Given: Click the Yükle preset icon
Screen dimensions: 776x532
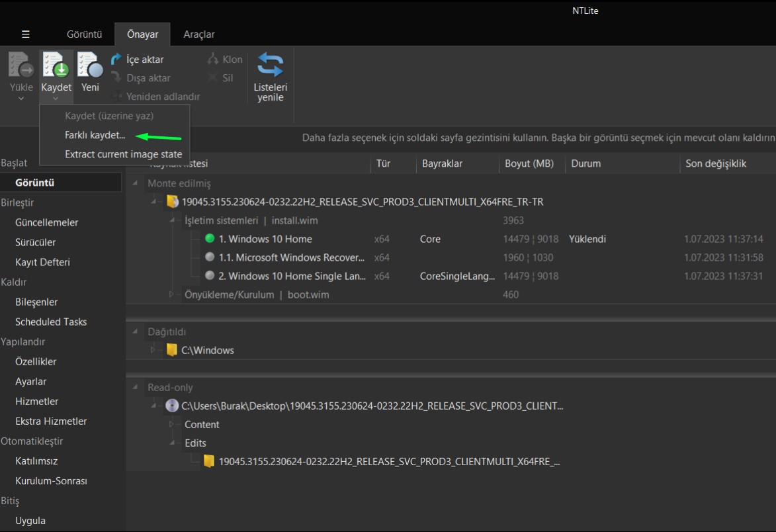Looking at the screenshot, I should point(21,65).
